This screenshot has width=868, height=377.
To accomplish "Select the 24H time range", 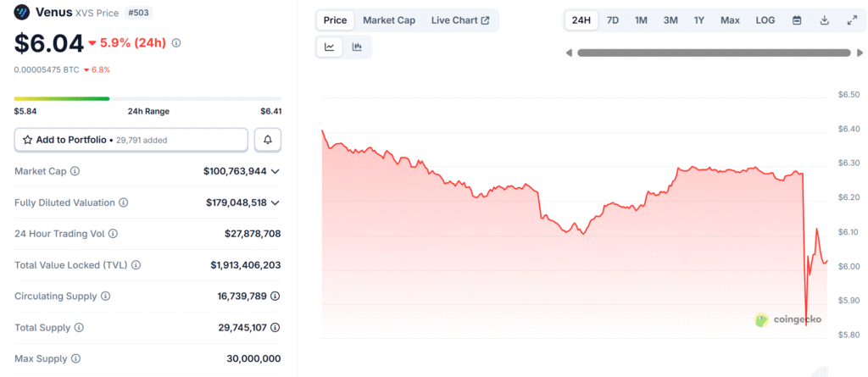I will (581, 20).
